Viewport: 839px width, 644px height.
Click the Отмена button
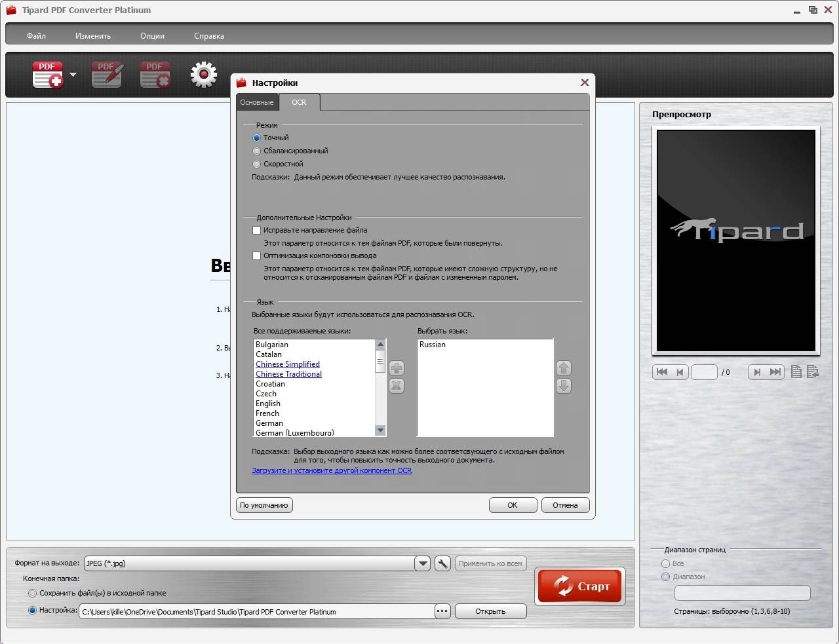pyautogui.click(x=565, y=505)
